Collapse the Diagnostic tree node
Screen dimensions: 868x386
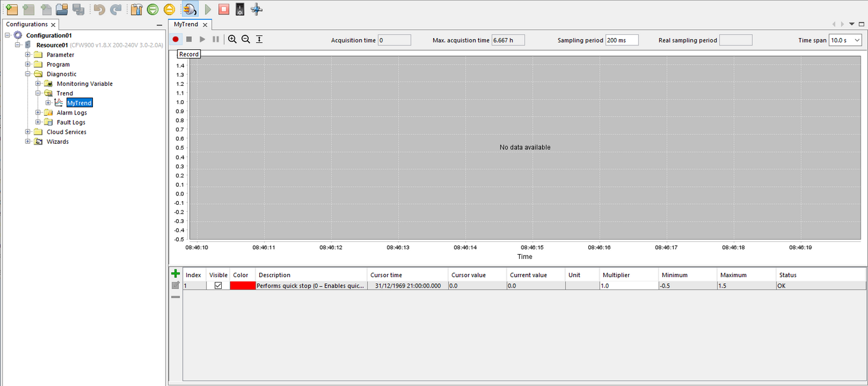click(x=27, y=73)
